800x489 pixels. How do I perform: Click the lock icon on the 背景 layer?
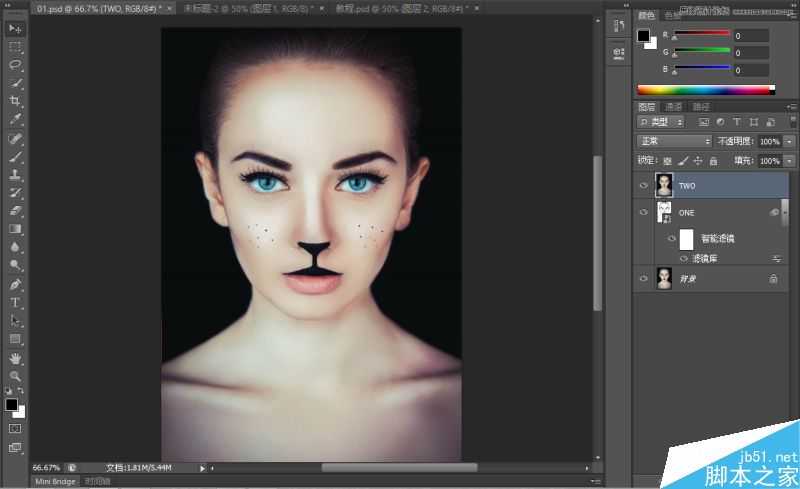(x=773, y=280)
